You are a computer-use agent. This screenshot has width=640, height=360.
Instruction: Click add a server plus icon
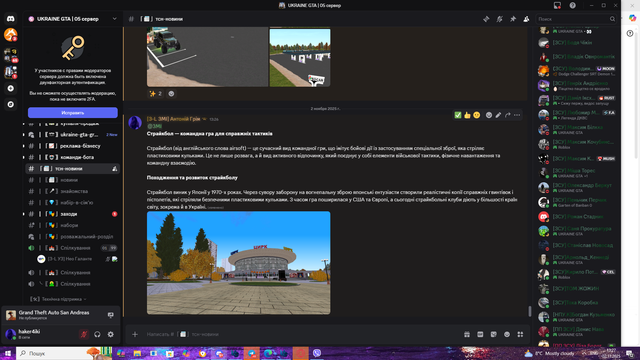11,89
